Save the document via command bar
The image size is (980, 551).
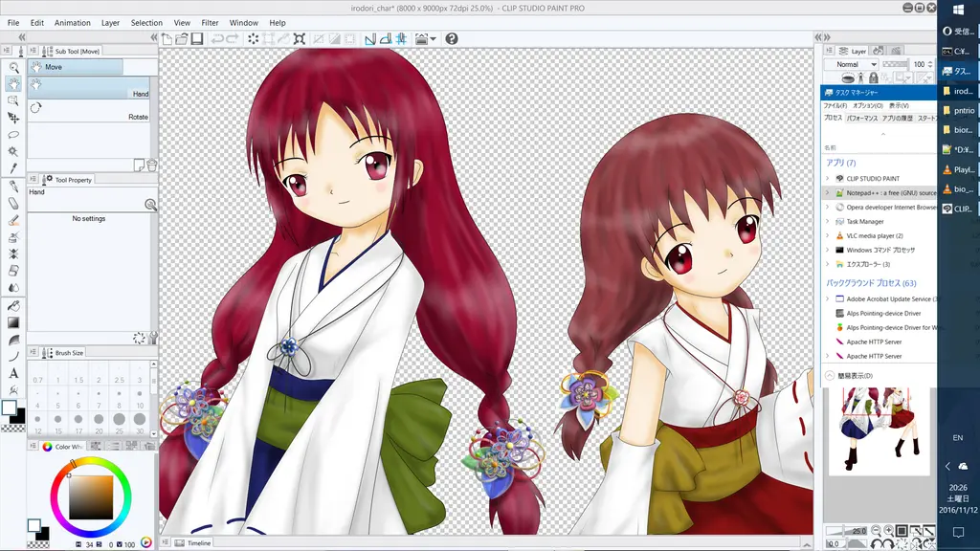click(197, 38)
